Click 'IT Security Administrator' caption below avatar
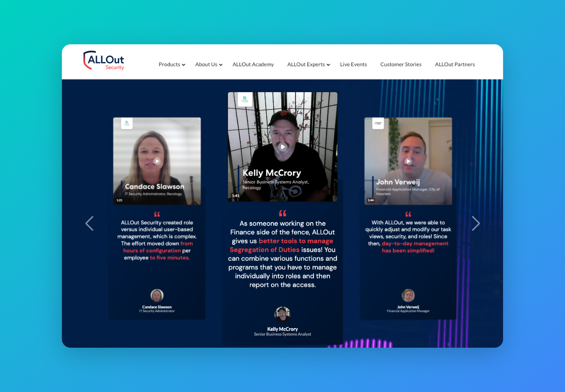The width and height of the screenshot is (565, 392). pos(157,311)
